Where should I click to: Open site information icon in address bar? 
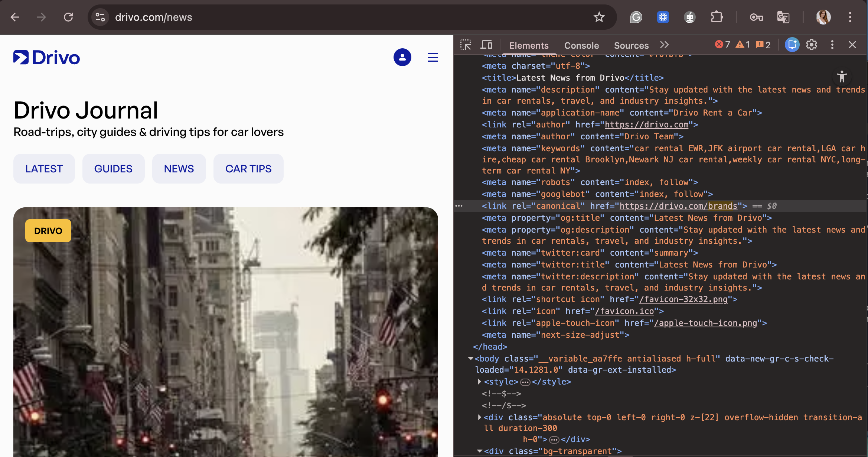100,17
